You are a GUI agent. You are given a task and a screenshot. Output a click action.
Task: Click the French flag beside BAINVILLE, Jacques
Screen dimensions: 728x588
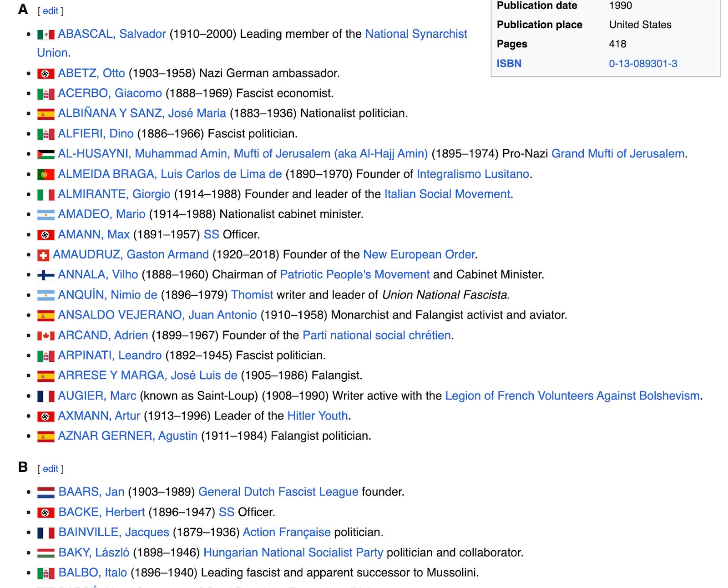point(45,533)
